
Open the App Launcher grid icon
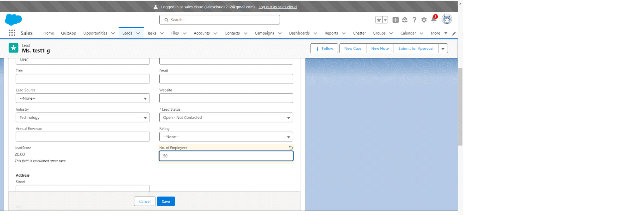tap(12, 33)
